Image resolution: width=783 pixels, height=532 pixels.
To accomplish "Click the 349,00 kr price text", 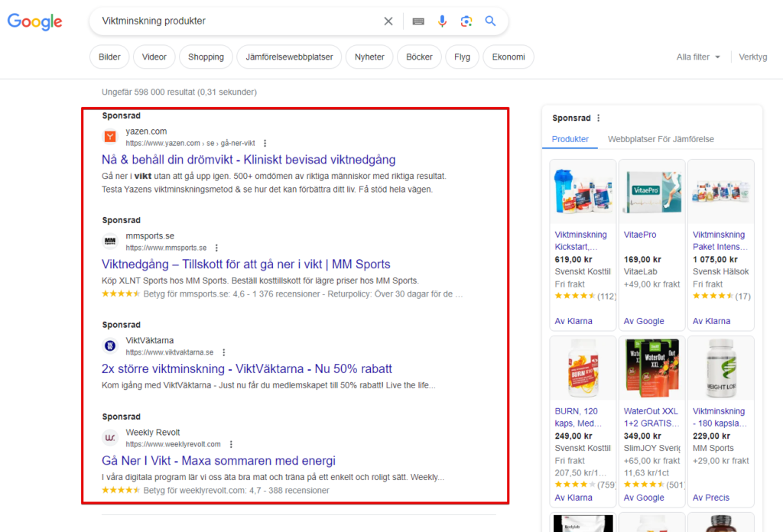I will pyautogui.click(x=642, y=436).
